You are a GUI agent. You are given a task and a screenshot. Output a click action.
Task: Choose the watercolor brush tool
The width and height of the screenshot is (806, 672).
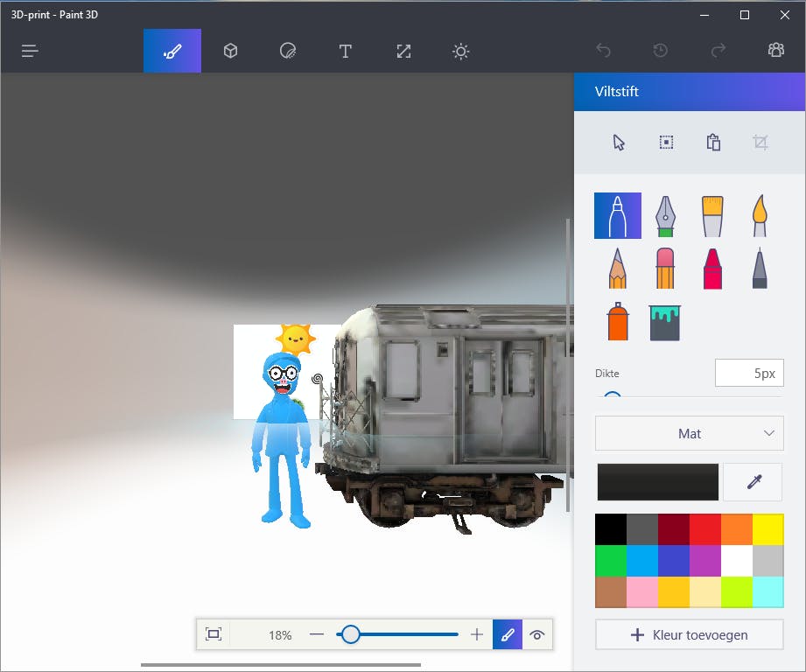pos(759,215)
